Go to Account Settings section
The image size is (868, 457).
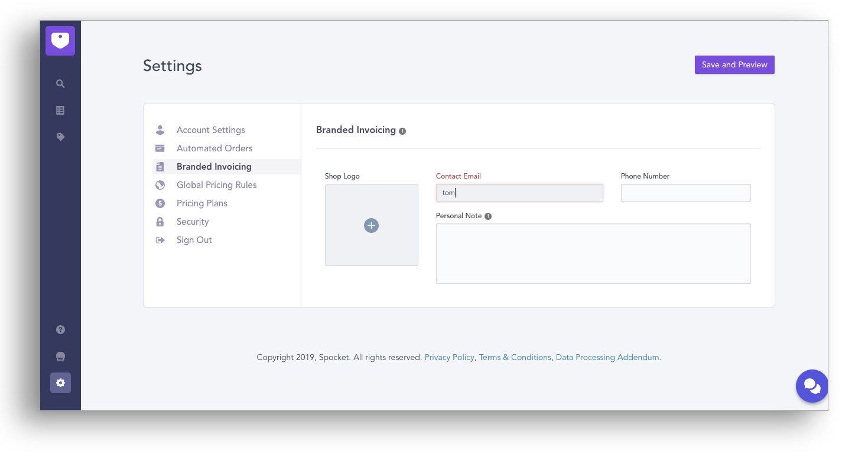tap(210, 130)
